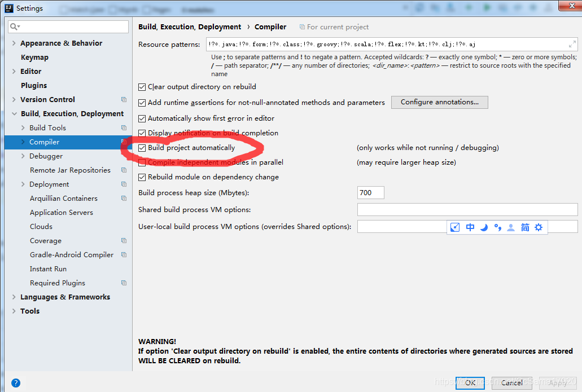The image size is (582, 392).
Task: Disable Automatically show first error in editor
Action: [142, 118]
